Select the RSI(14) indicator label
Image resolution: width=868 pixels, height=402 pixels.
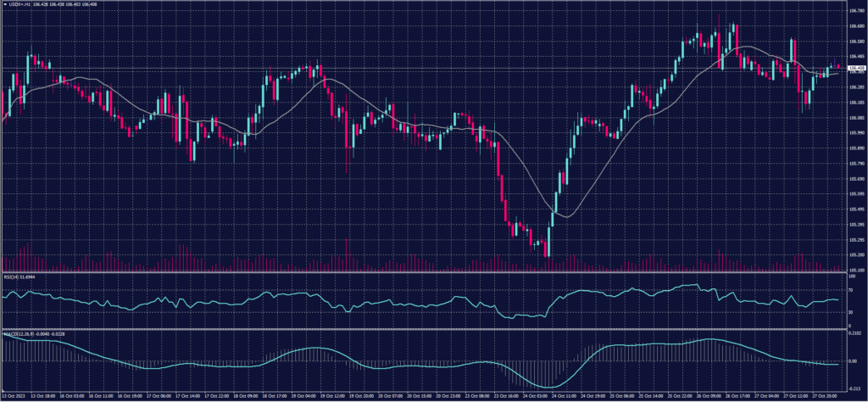(11, 277)
